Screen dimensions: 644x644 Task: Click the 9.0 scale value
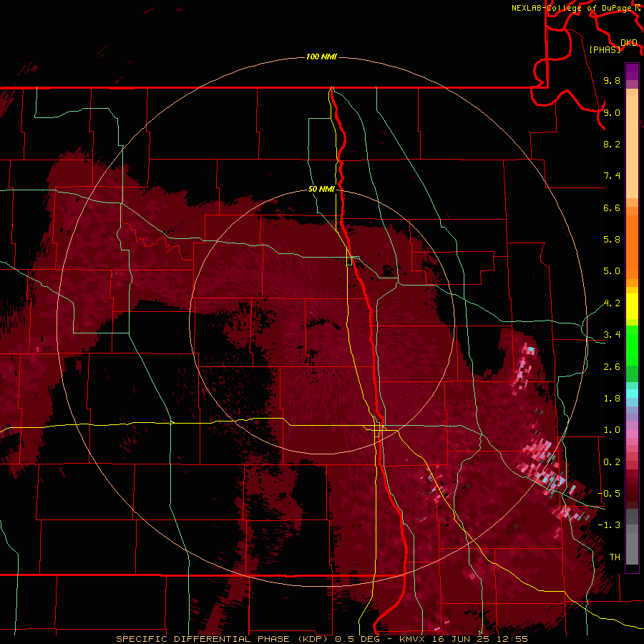pyautogui.click(x=612, y=112)
